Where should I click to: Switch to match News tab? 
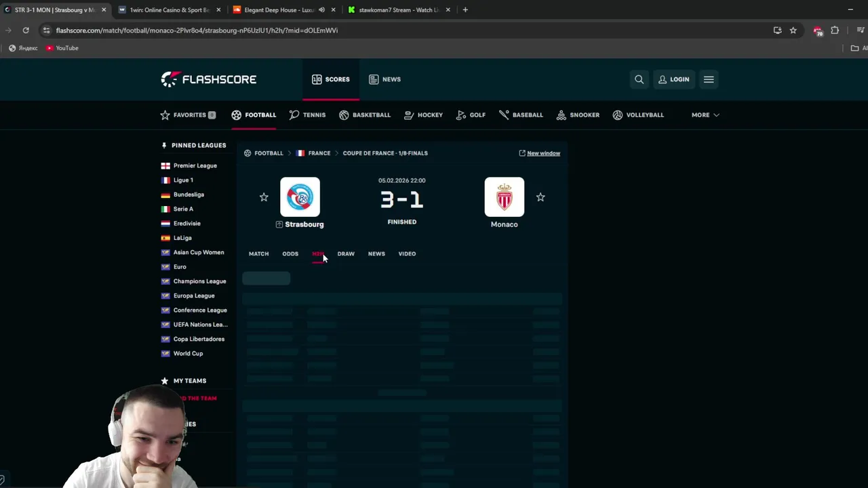376,254
